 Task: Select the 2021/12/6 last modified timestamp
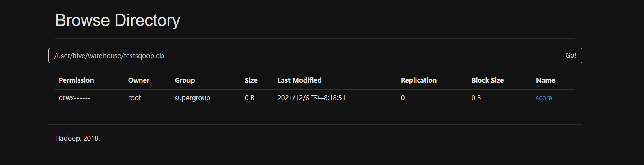click(x=311, y=98)
